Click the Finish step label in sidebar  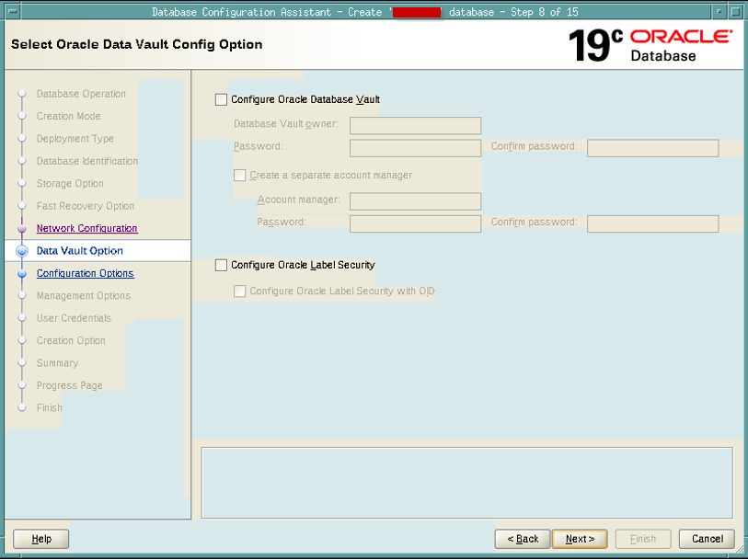[x=50, y=407]
